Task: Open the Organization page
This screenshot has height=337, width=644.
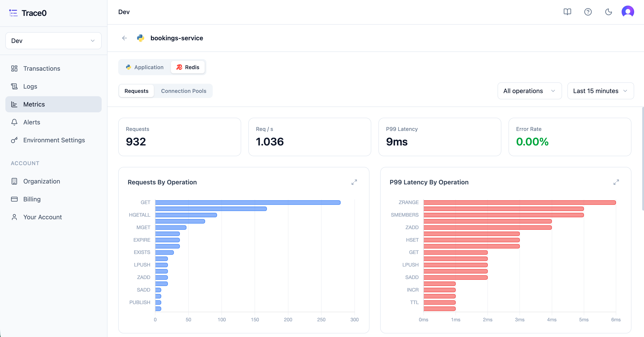Action: coord(54,181)
